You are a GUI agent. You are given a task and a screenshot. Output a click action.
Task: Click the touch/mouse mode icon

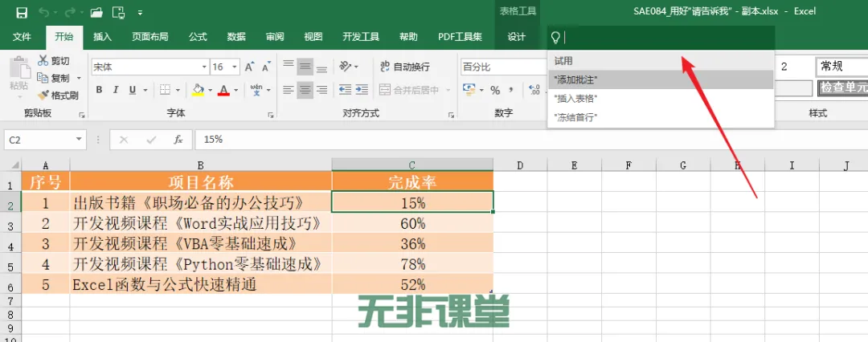[118, 11]
